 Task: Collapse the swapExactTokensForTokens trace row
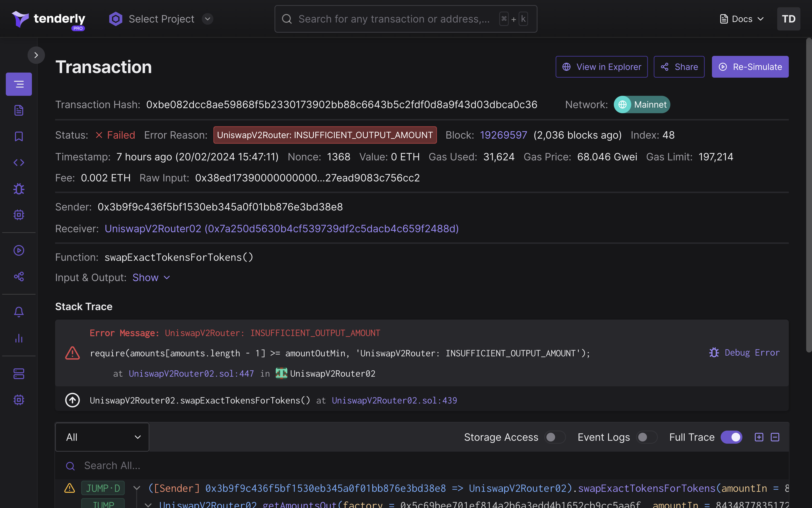pos(137,488)
